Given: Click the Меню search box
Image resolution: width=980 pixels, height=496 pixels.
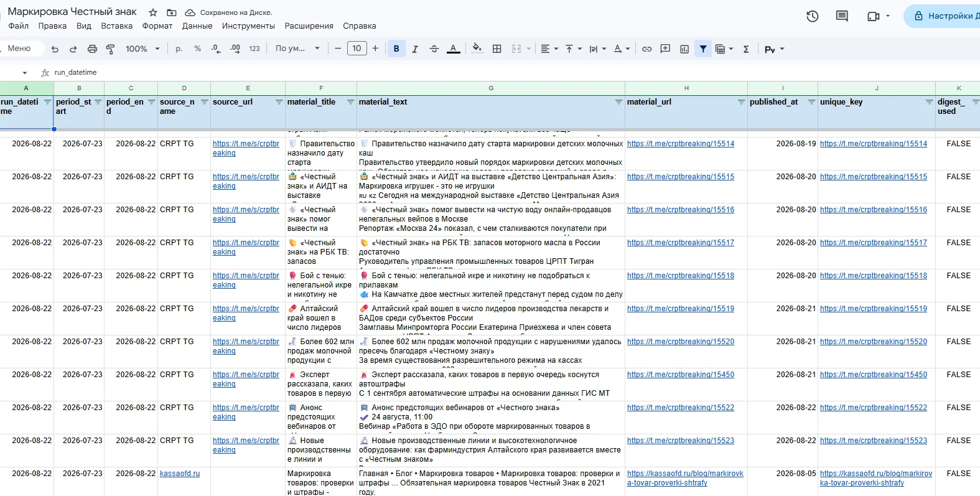Looking at the screenshot, I should click(21, 49).
